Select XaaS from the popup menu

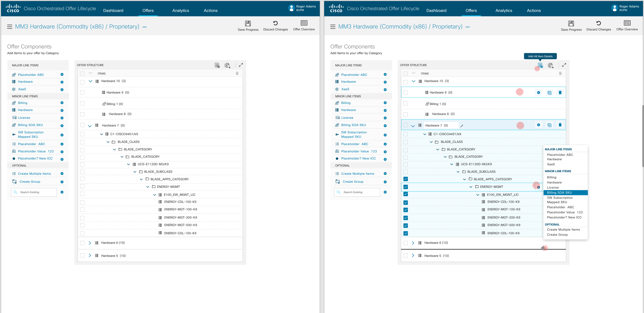click(551, 164)
